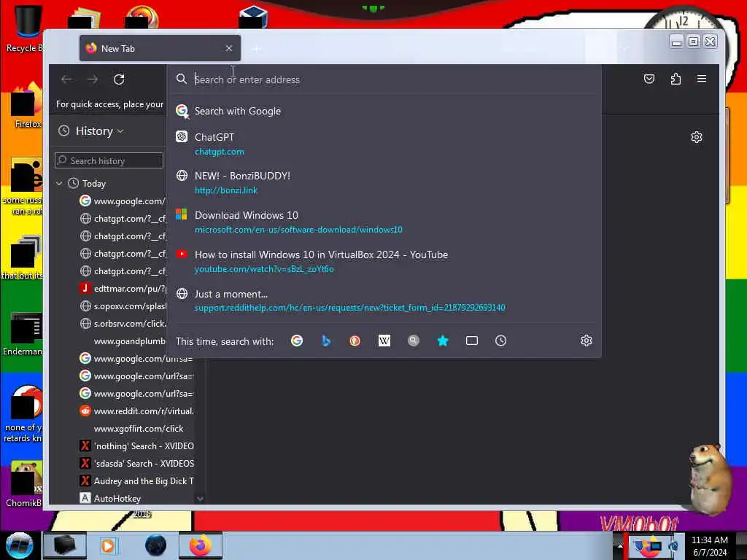
Task: Open search settings gear in dropdown
Action: coord(587,341)
